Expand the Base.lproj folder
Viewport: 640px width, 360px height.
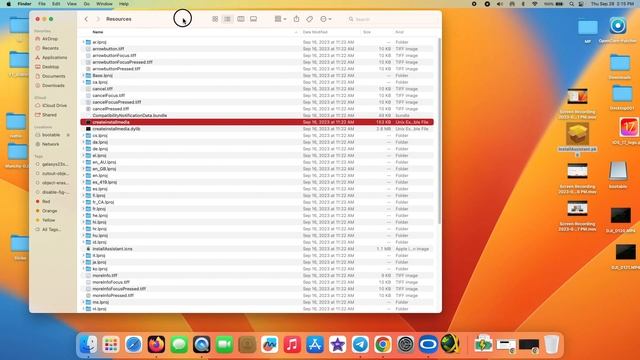coord(83,76)
